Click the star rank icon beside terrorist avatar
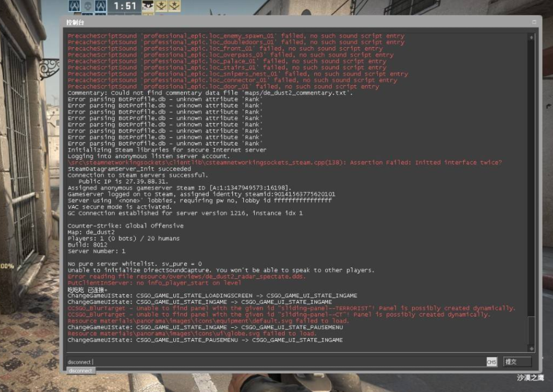553x392 pixels. click(161, 5)
